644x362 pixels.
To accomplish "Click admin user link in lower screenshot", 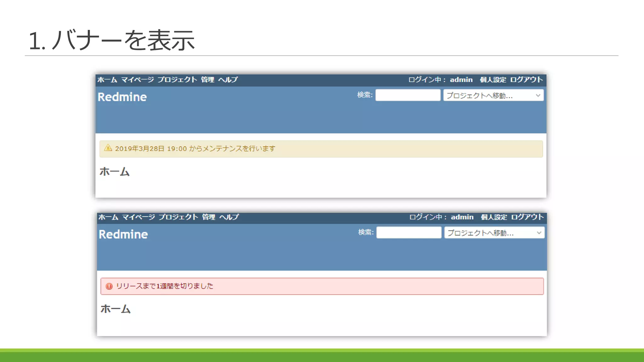I will pos(462,217).
